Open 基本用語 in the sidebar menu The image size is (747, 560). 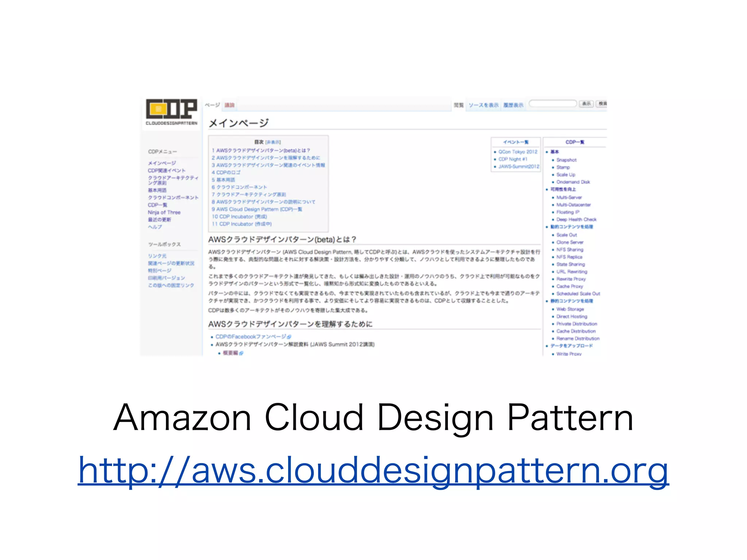pyautogui.click(x=157, y=190)
